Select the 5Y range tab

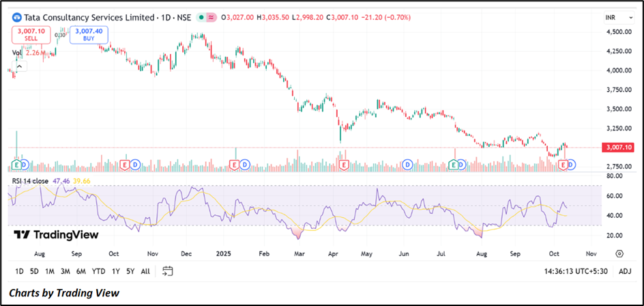(130, 271)
